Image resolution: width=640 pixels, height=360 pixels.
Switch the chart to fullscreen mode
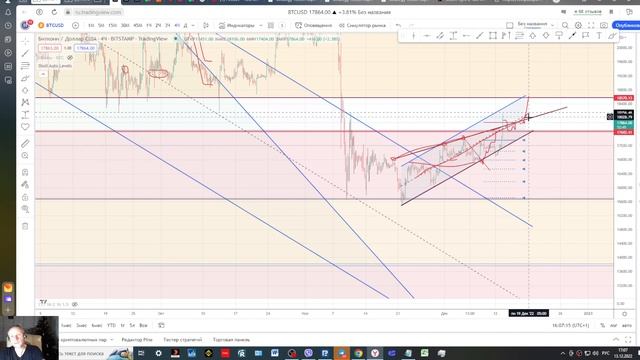tap(591, 25)
